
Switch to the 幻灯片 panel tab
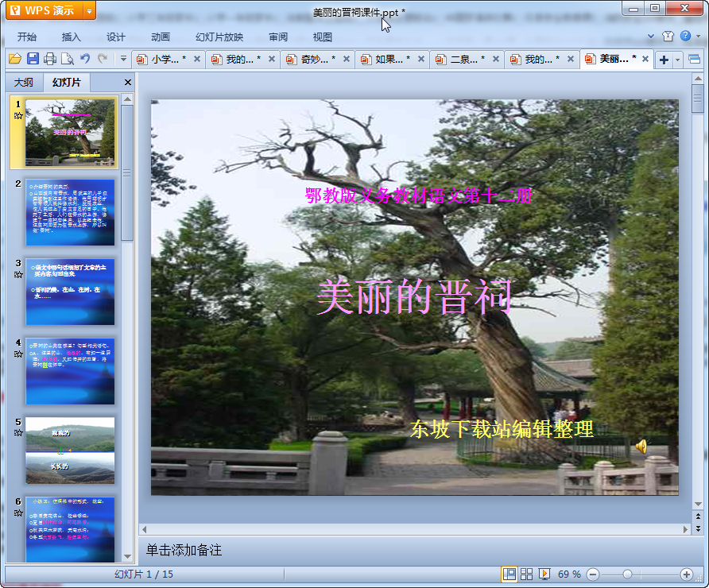(67, 83)
